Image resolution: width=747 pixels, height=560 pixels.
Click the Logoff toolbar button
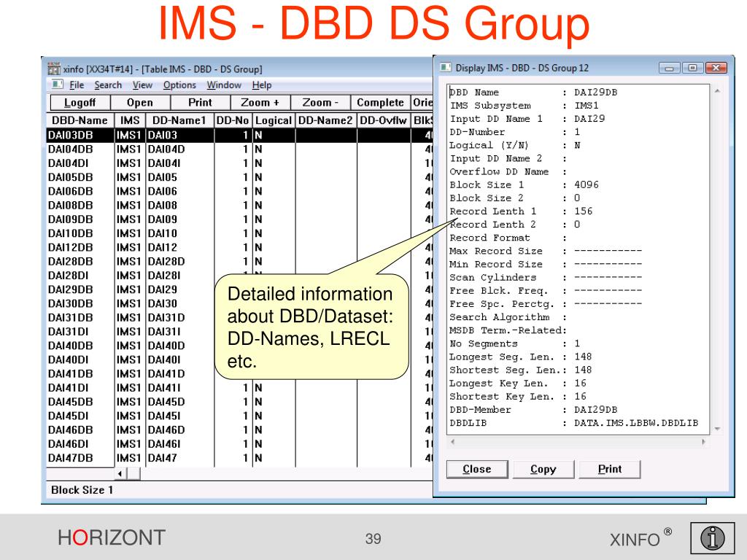click(80, 102)
